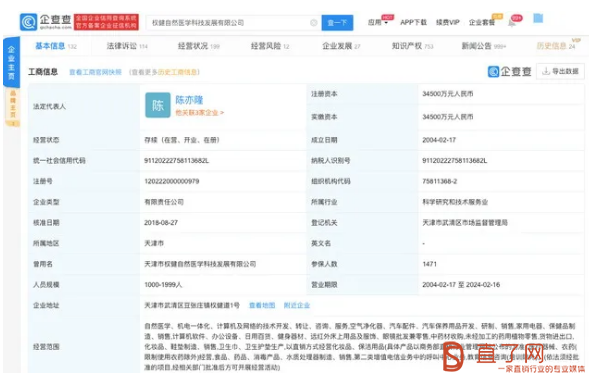
Task: Click the company type 有限责任公司
Action: 164,202
